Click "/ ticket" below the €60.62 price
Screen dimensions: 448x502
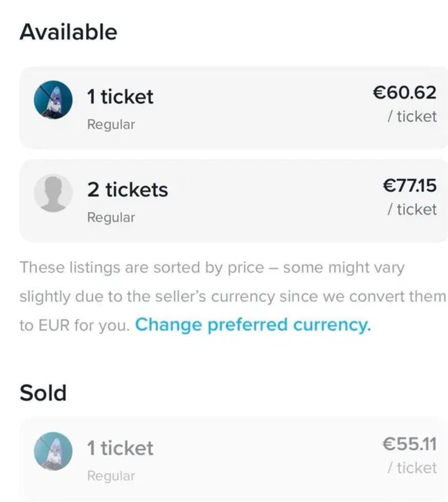[x=412, y=117]
